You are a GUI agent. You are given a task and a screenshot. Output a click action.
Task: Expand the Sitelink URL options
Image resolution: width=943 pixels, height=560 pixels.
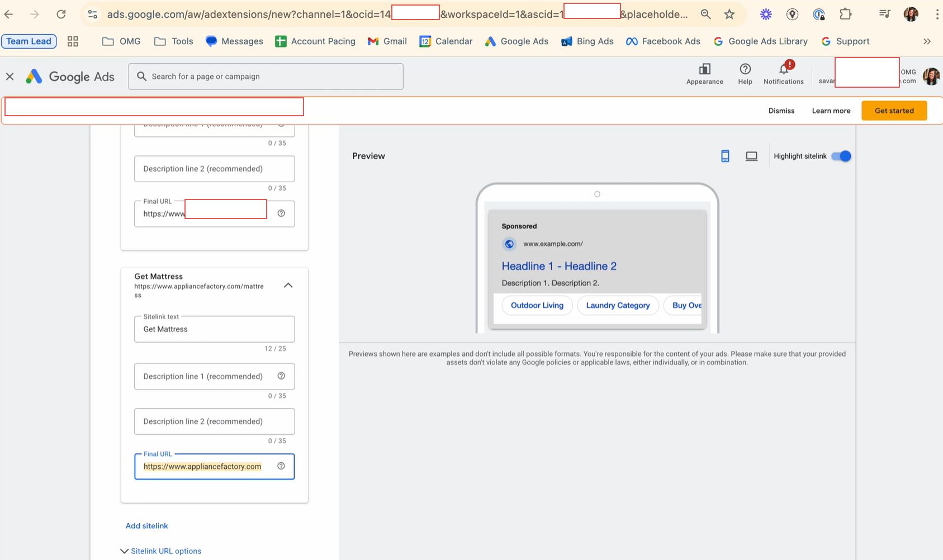160,550
